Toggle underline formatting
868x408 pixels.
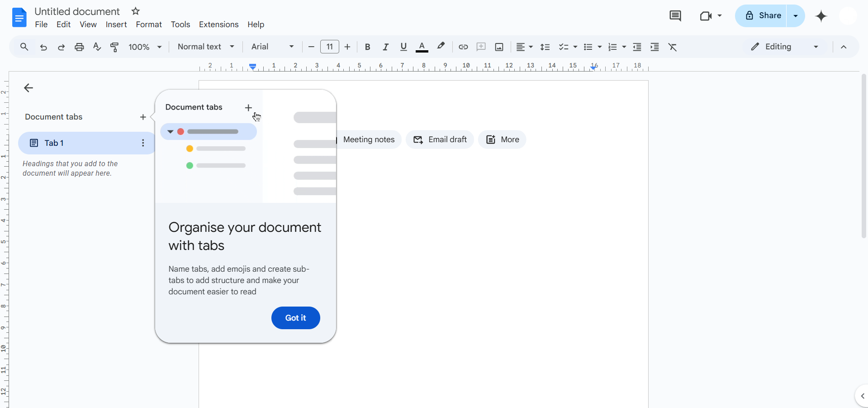click(403, 47)
